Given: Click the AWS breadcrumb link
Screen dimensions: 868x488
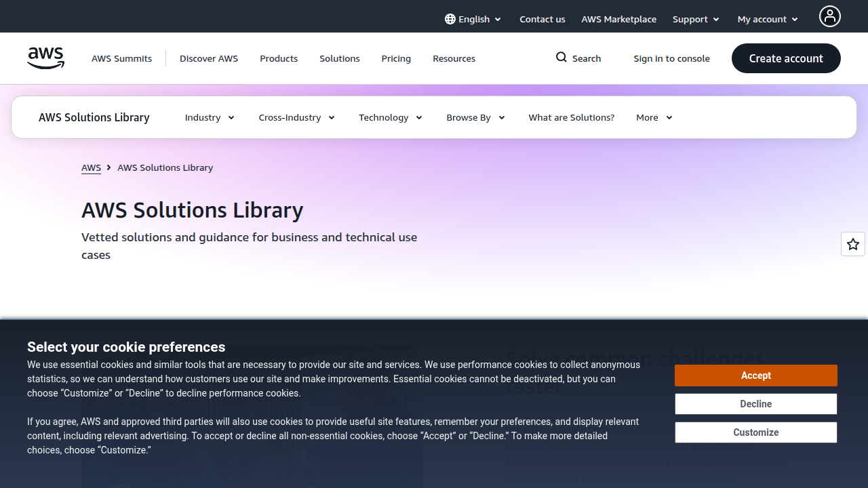Looking at the screenshot, I should point(91,167).
